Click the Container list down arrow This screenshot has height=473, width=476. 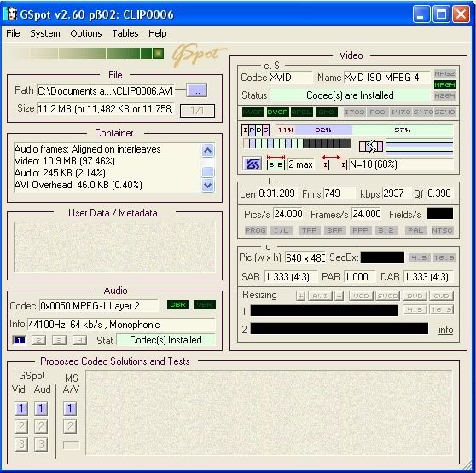[208, 185]
